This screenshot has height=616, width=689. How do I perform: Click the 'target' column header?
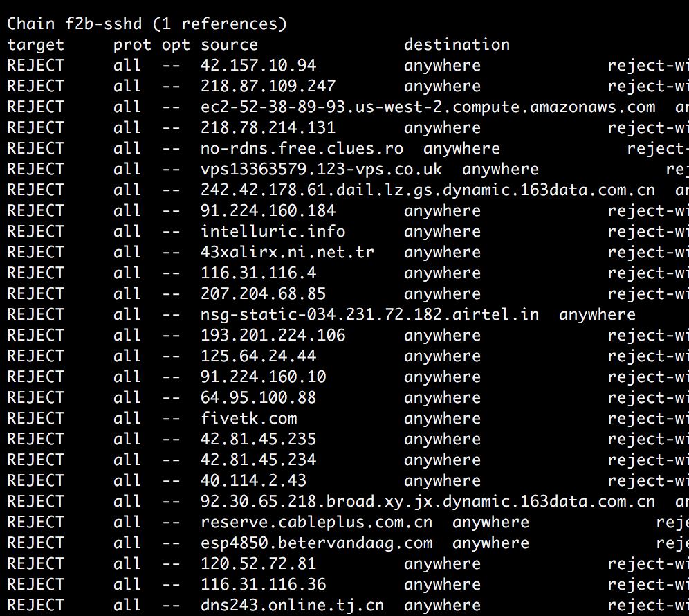(x=35, y=45)
